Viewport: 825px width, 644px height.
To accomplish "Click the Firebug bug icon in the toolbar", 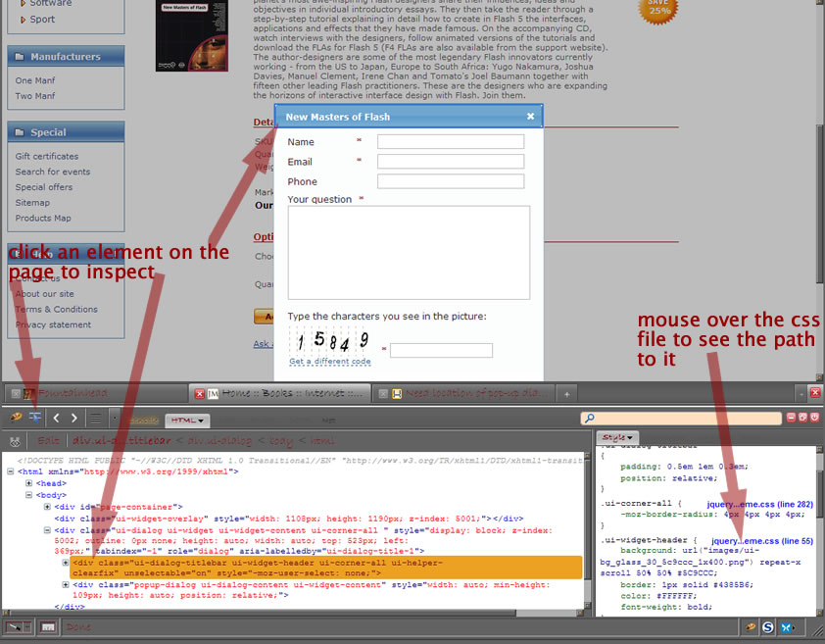I will (x=17, y=418).
